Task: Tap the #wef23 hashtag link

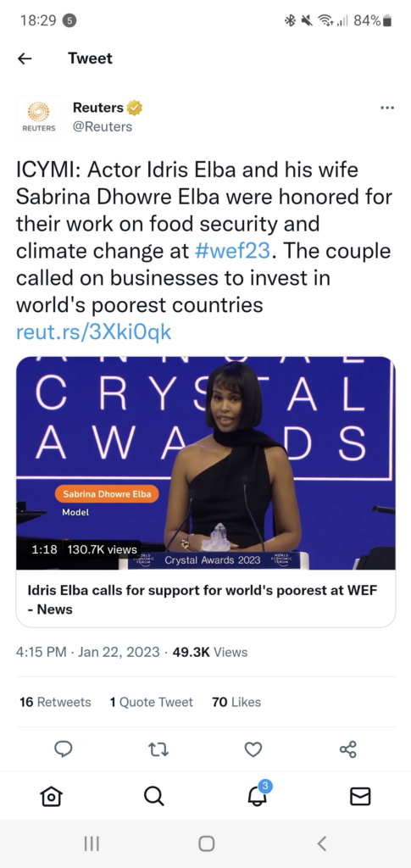Action: pos(233,251)
